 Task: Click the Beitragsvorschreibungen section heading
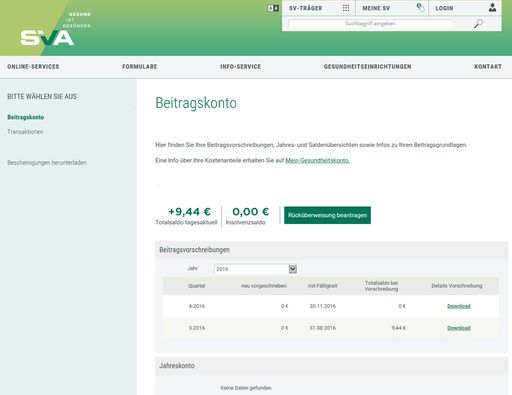tap(194, 250)
